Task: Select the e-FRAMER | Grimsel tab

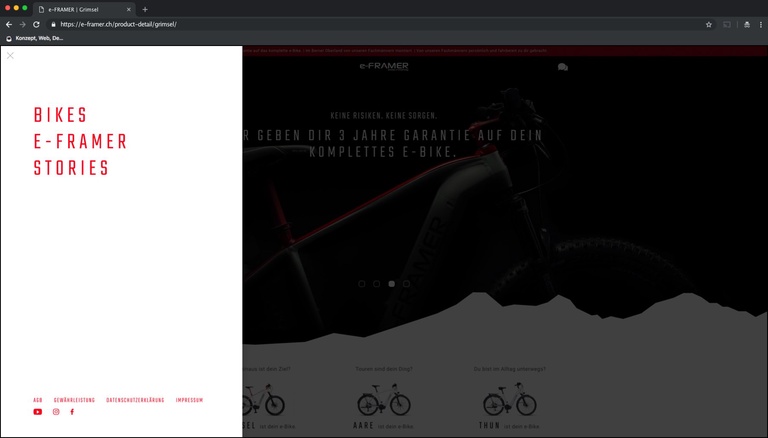Action: pyautogui.click(x=84, y=9)
